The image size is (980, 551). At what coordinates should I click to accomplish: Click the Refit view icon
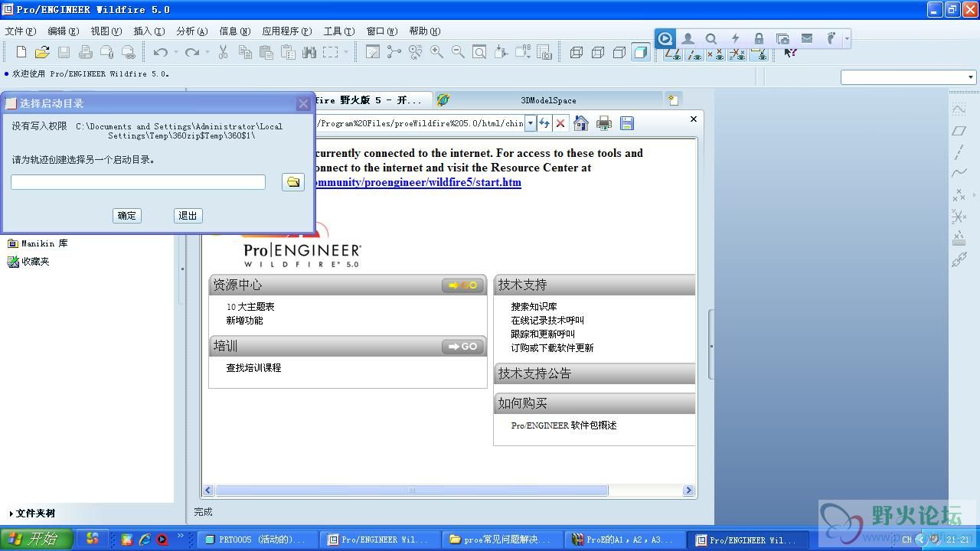coord(479,52)
